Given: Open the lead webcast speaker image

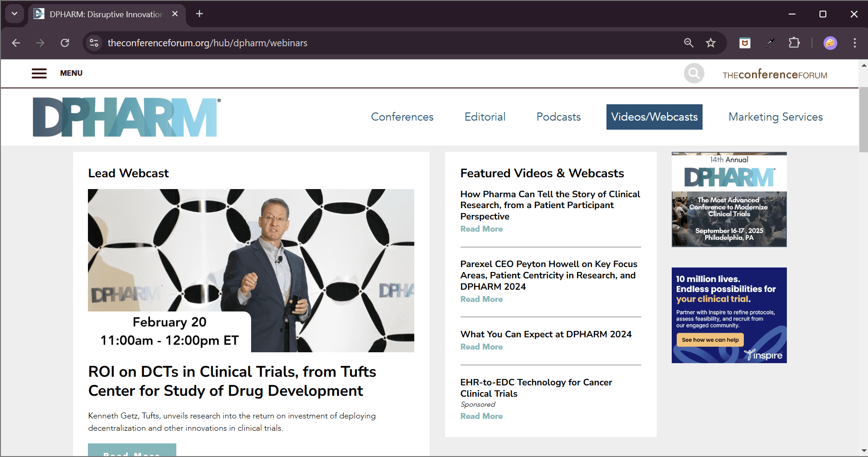Looking at the screenshot, I should (x=251, y=271).
